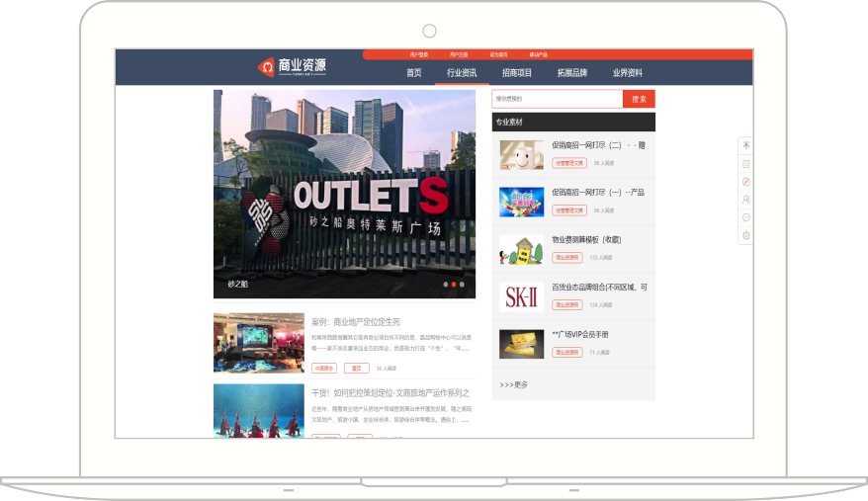Open the cartoon house thumbnail
The image size is (868, 501).
[x=521, y=249]
